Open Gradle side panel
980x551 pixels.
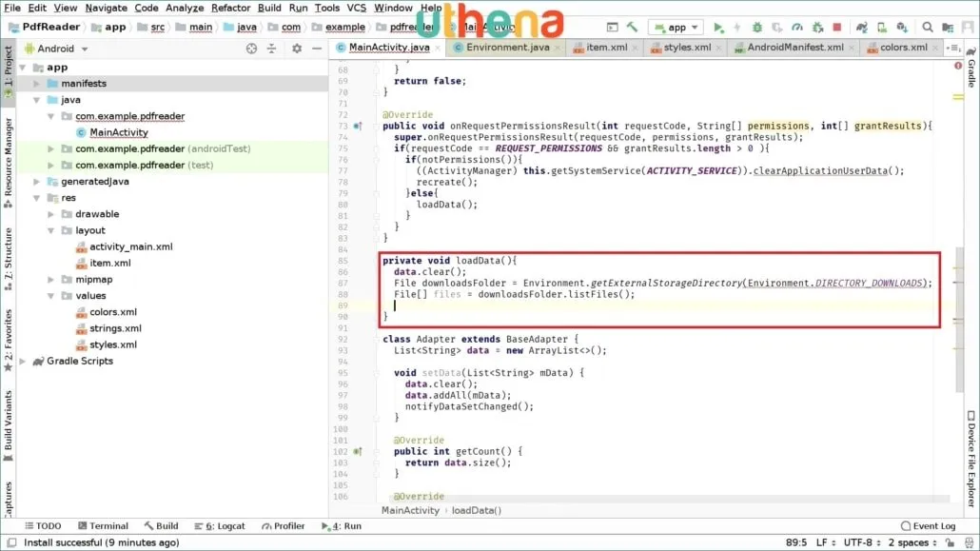(x=970, y=68)
